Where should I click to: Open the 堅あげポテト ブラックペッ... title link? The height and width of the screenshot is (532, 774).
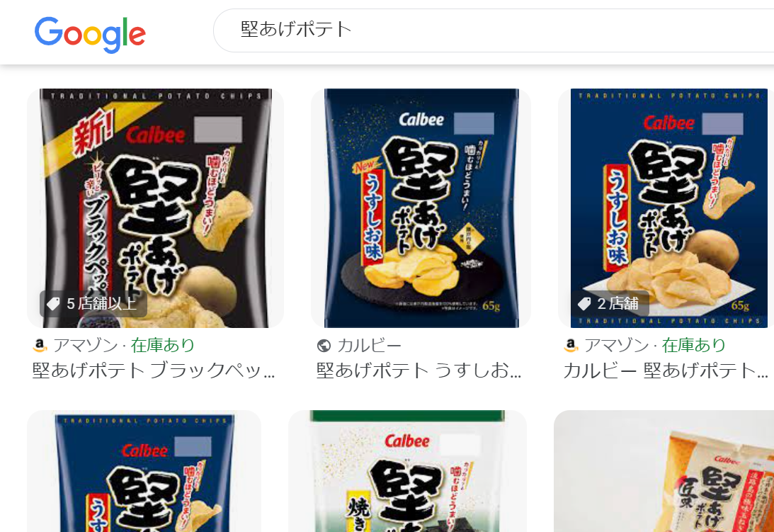pos(154,370)
